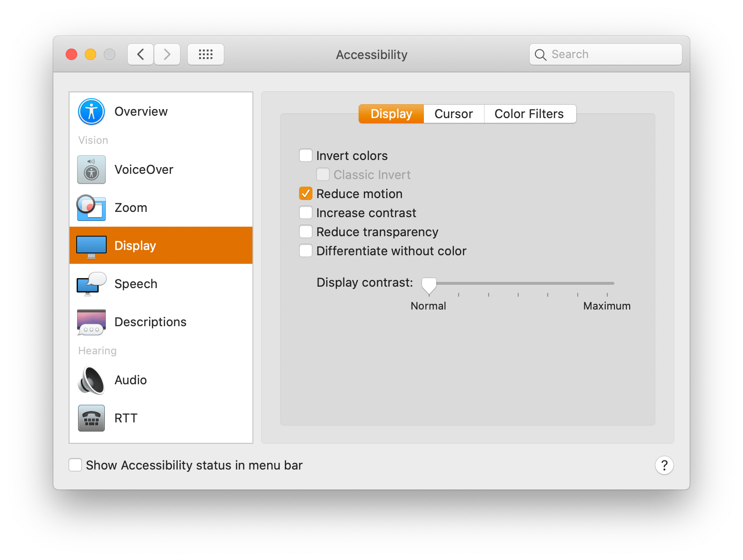Click the Zoom magnifier icon
The height and width of the screenshot is (560, 743).
point(90,208)
